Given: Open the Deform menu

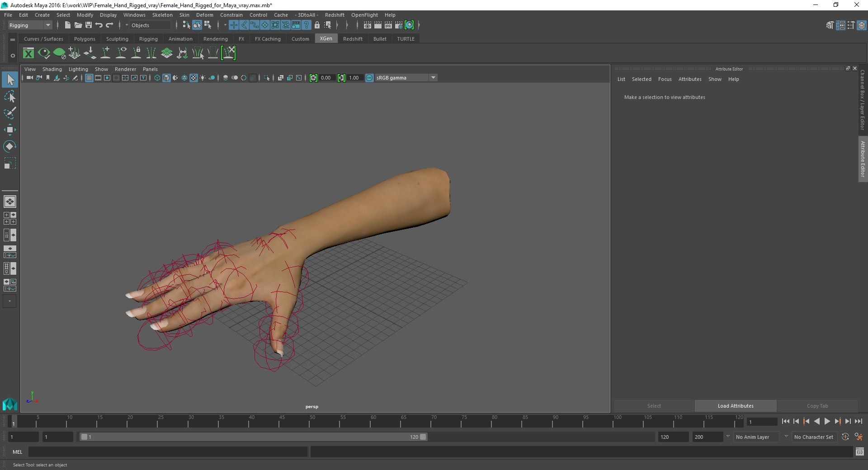Looking at the screenshot, I should point(204,15).
